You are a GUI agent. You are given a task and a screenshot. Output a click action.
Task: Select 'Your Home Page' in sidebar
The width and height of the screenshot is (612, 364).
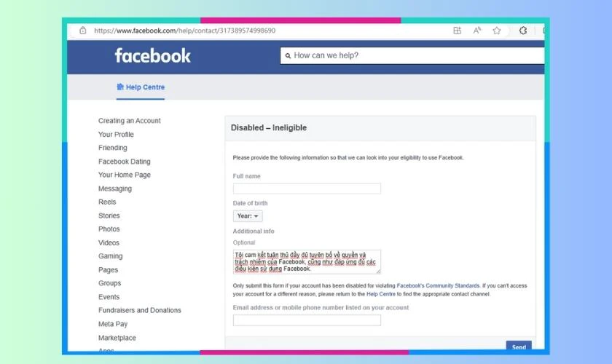(124, 175)
